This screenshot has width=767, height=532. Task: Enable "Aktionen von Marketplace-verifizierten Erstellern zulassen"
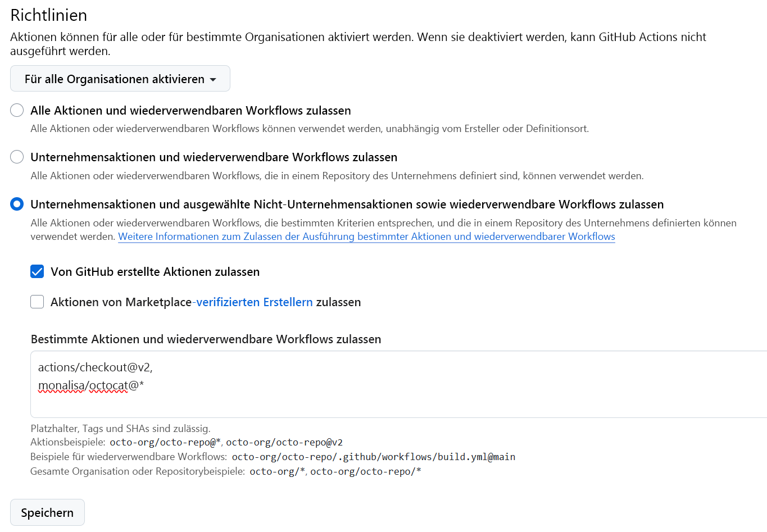click(x=37, y=302)
